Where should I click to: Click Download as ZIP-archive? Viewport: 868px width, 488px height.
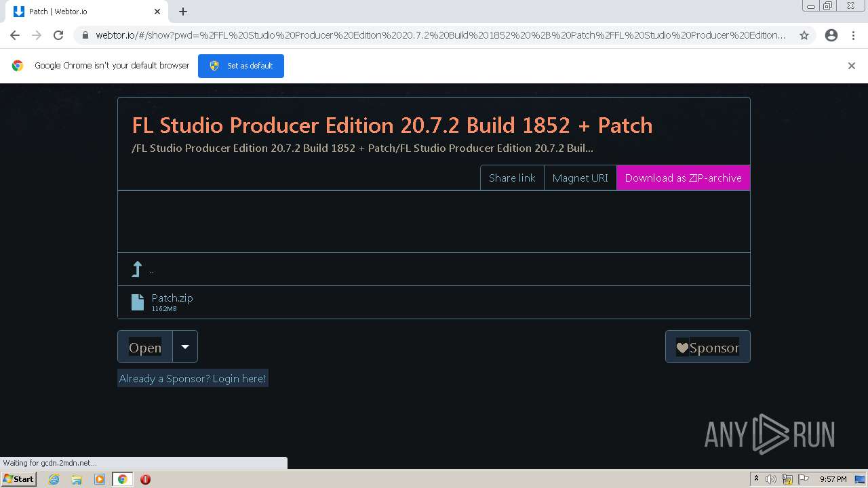click(x=683, y=178)
